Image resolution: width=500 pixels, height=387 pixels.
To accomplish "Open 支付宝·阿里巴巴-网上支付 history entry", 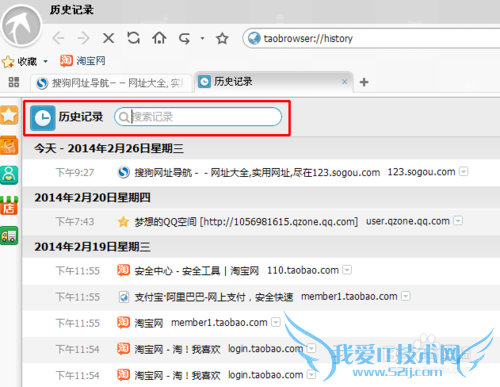I will 214,297.
